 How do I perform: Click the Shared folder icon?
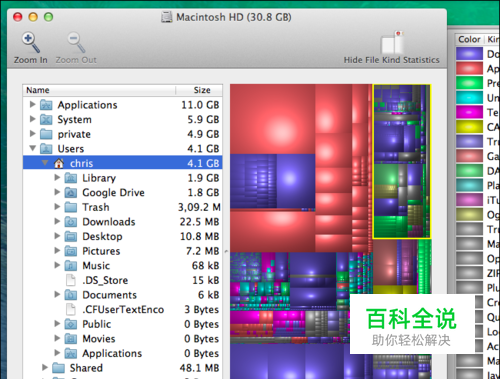point(58,368)
